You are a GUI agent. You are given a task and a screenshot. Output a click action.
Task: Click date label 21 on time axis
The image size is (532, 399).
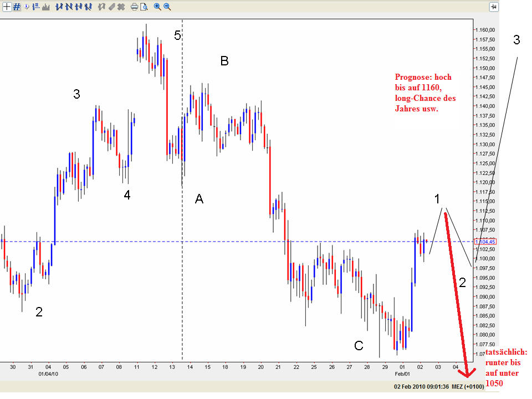click(278, 367)
